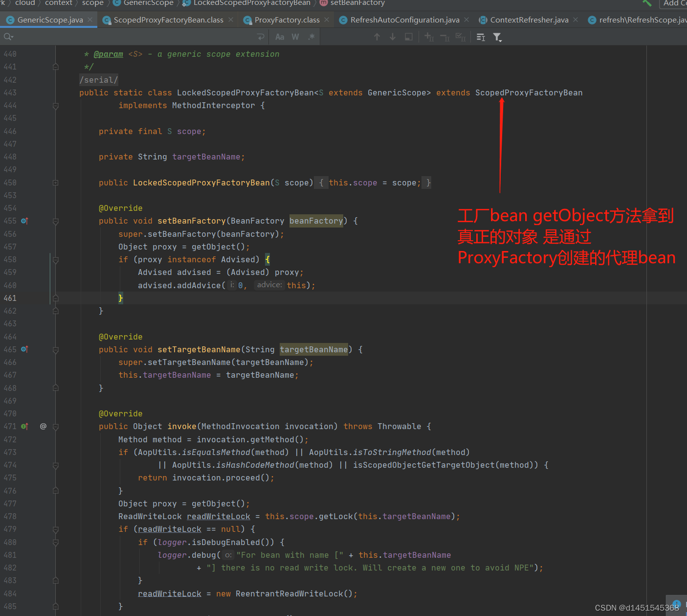Expand the folded constructor at line 450

point(56,183)
